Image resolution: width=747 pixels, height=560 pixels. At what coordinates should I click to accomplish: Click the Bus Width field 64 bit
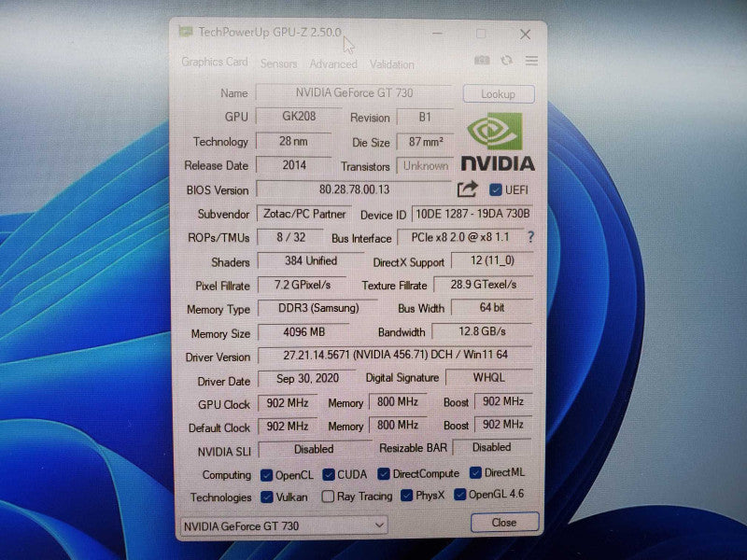492,308
